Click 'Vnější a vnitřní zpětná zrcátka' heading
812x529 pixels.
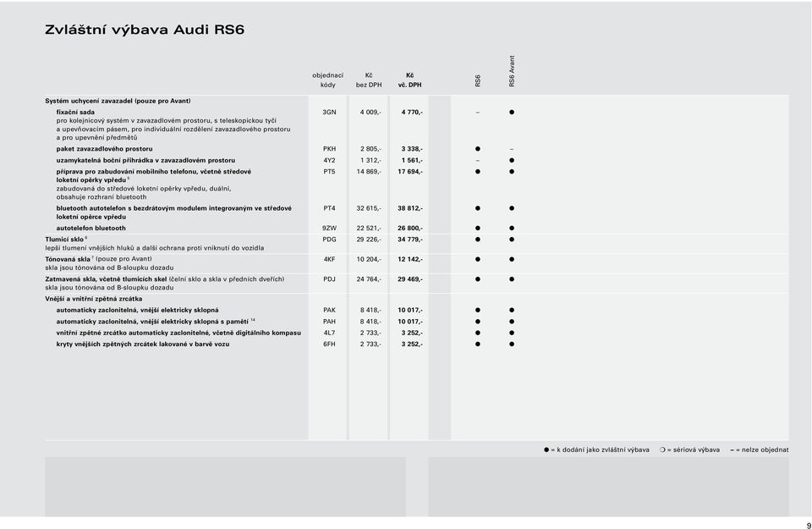pyautogui.click(x=93, y=299)
